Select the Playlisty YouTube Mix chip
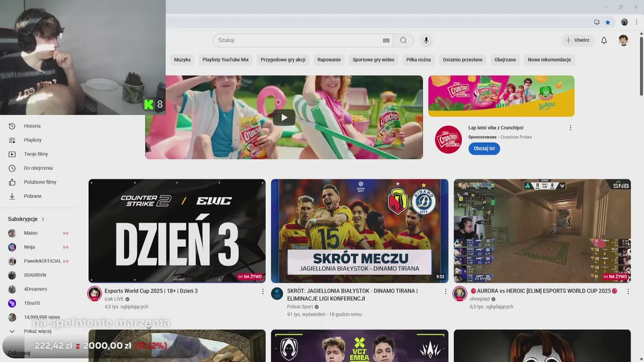 225,60
